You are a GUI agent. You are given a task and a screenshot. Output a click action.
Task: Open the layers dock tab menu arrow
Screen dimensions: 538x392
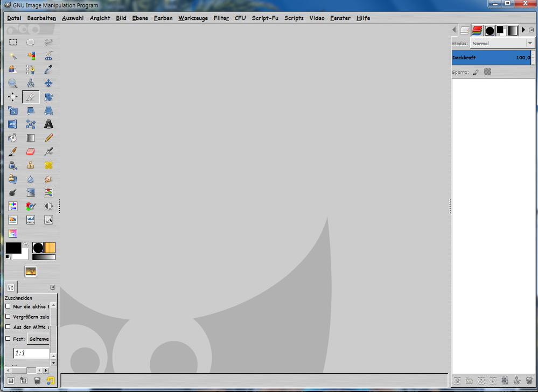point(531,30)
